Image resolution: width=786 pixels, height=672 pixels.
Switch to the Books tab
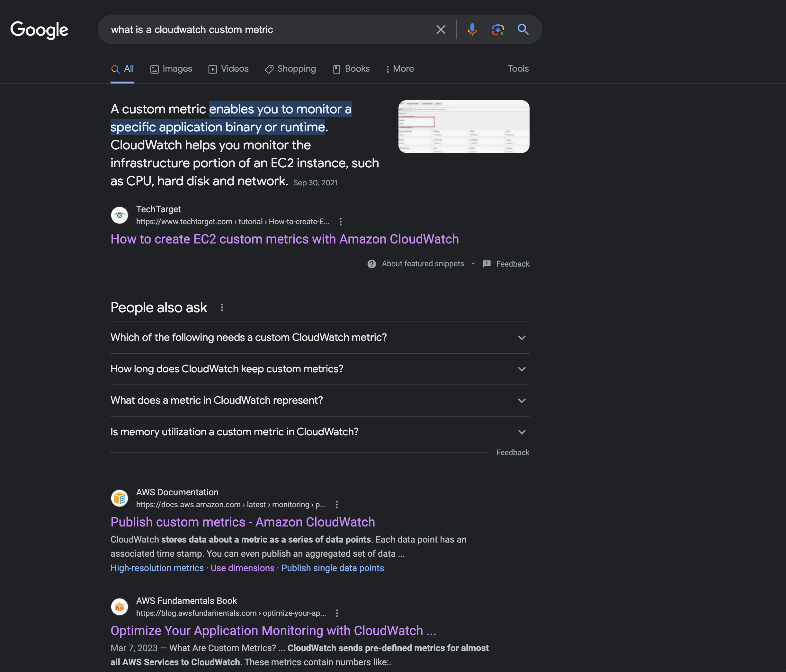point(351,69)
